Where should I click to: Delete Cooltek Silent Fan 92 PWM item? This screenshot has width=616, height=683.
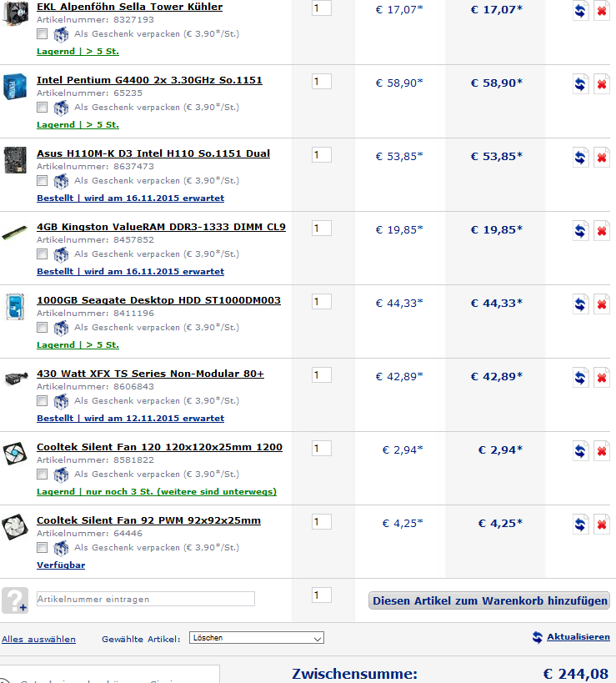coord(602,525)
